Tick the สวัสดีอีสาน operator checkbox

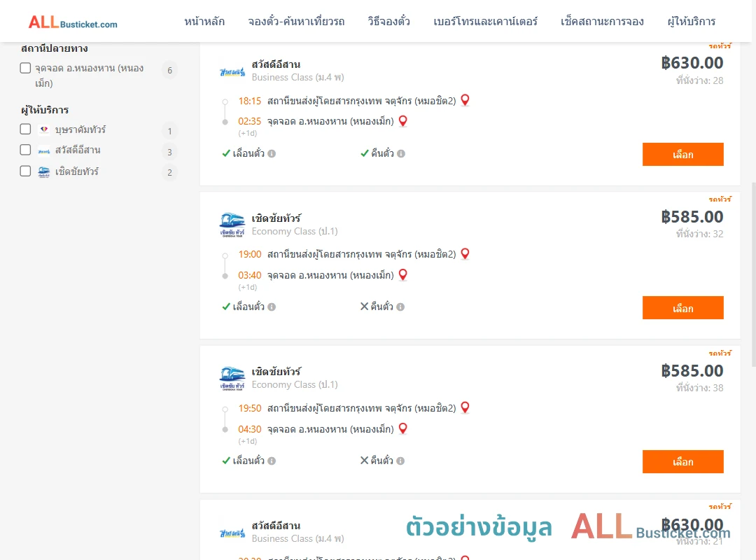click(x=26, y=150)
